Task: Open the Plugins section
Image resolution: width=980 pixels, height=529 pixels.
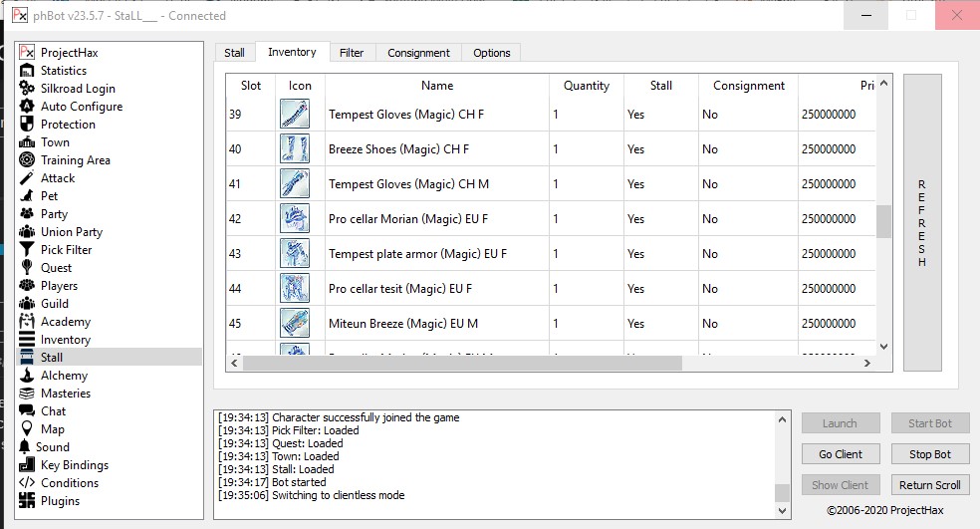Action: [x=60, y=501]
